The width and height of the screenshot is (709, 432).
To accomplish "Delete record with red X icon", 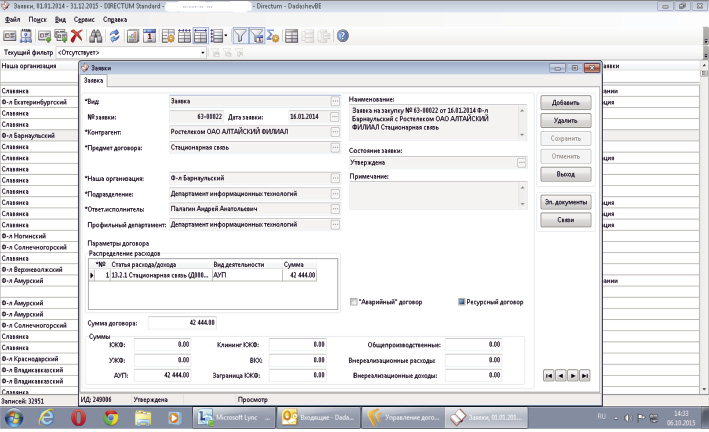I will tap(76, 36).
